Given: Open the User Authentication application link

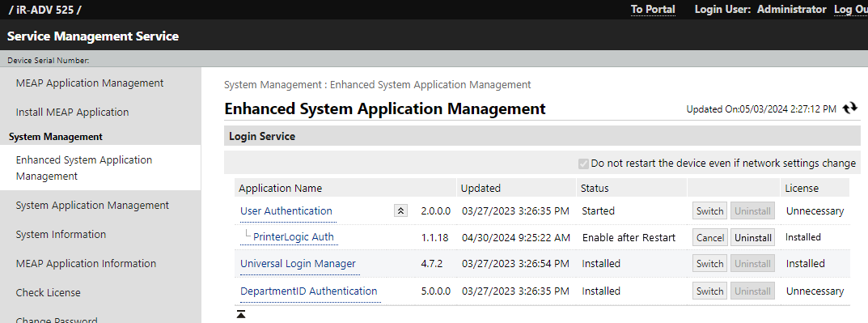Looking at the screenshot, I should tap(286, 210).
